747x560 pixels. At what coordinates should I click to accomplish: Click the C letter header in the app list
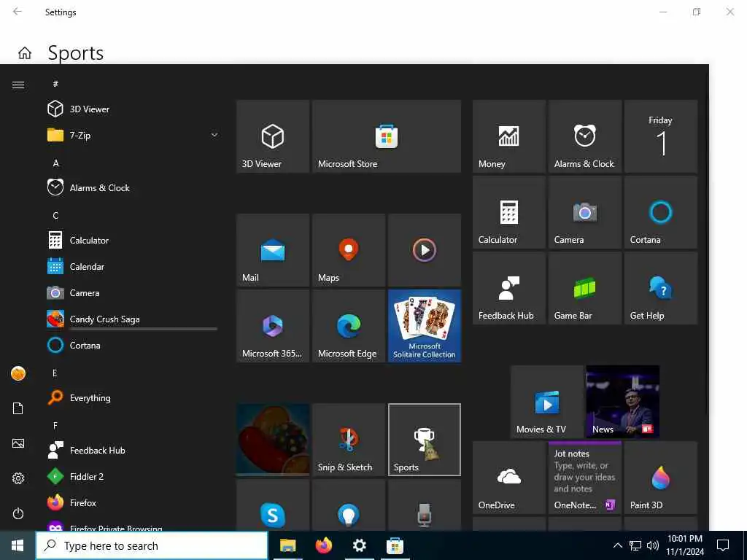point(55,215)
